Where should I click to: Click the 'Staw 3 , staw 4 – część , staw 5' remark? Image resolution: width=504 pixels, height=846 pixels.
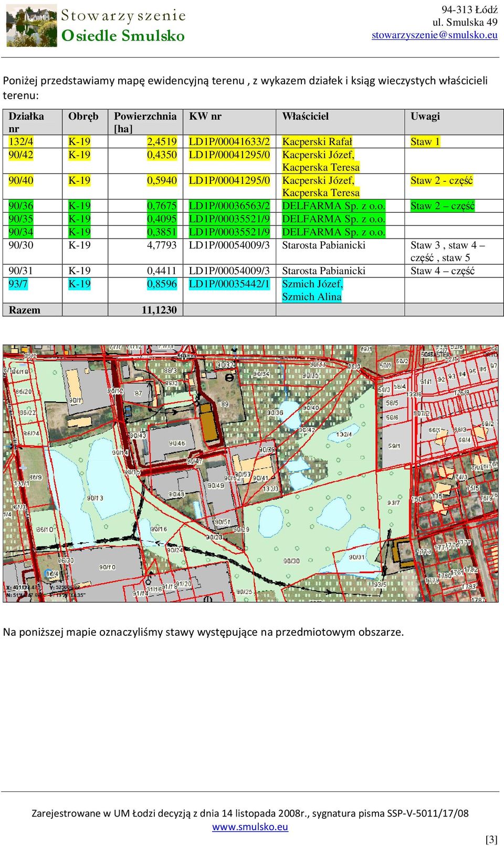click(448, 251)
